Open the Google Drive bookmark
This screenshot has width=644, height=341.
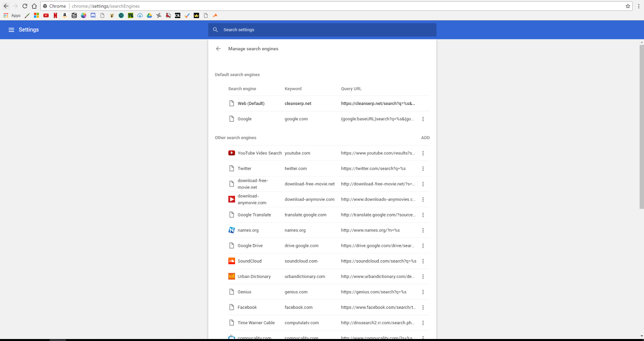[x=149, y=15]
